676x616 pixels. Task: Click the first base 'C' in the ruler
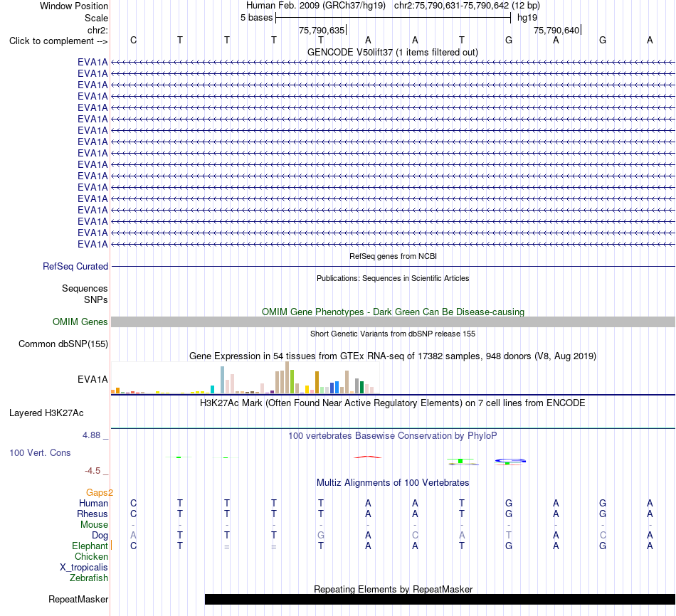[x=133, y=40]
